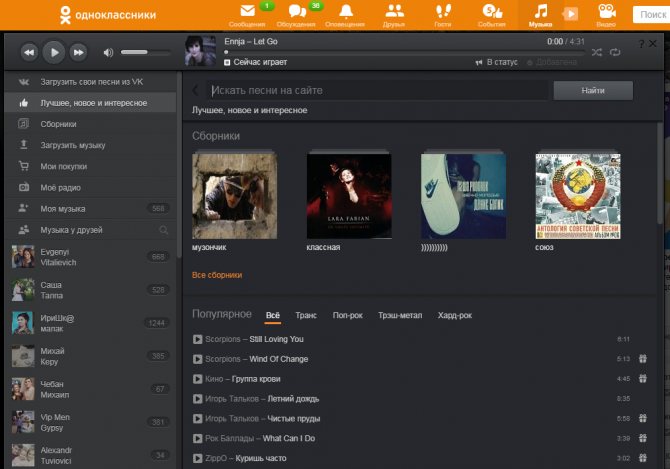This screenshot has height=469, width=670.
Task: Click the Ennja album cover thumbnail
Action: pos(200,51)
